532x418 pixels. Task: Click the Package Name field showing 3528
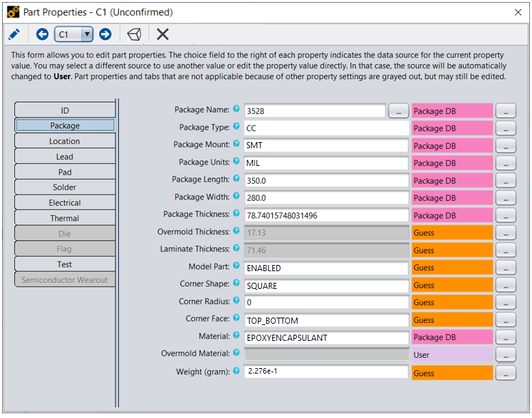coord(315,111)
